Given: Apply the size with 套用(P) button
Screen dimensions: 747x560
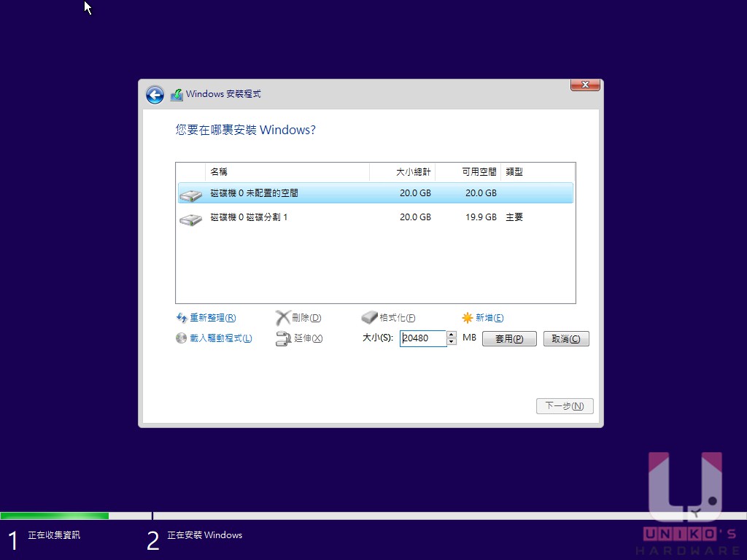Looking at the screenshot, I should click(509, 338).
